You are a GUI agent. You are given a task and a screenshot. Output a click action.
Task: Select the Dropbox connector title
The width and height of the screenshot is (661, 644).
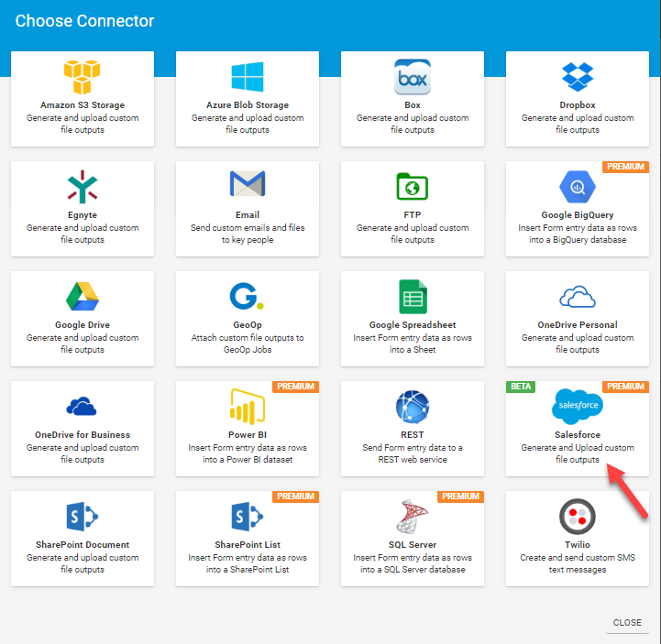click(x=578, y=104)
